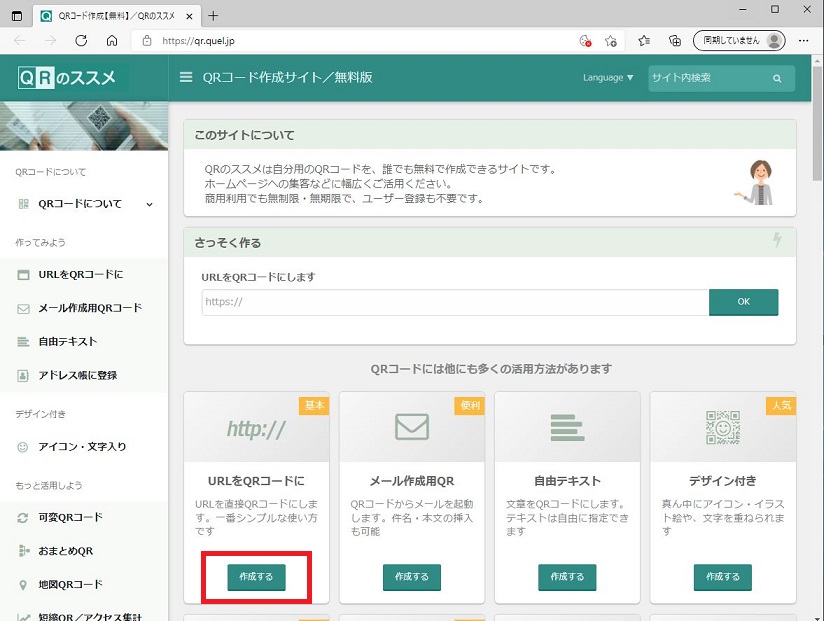Click the このサイトについて heading
This screenshot has height=621, width=824.
pos(244,136)
